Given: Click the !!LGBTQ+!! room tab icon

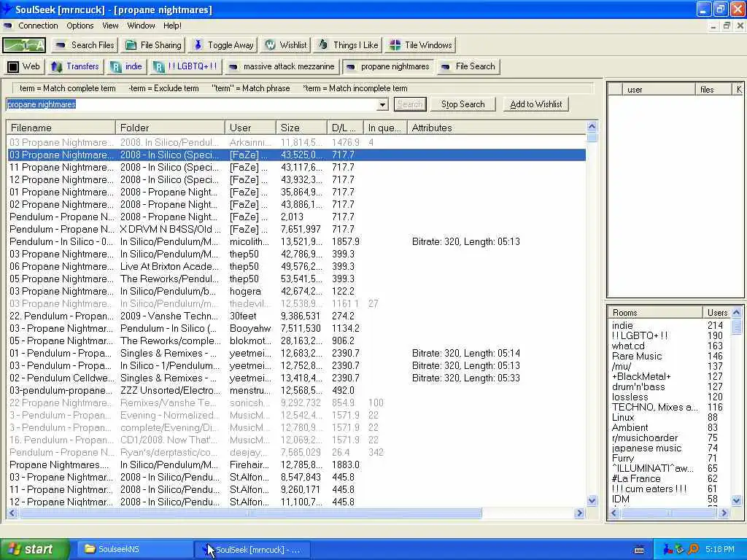Looking at the screenshot, I should (158, 66).
